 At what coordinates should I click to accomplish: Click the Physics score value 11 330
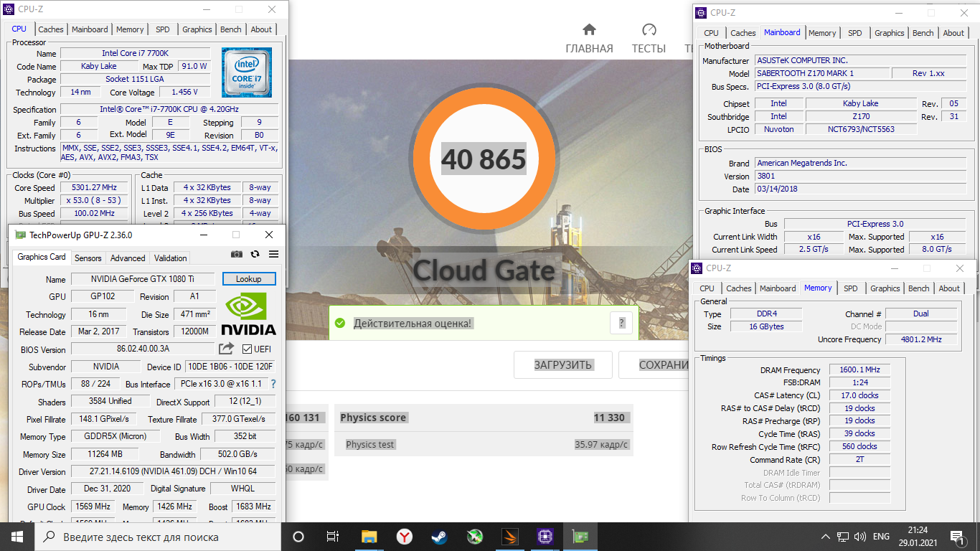(x=609, y=418)
